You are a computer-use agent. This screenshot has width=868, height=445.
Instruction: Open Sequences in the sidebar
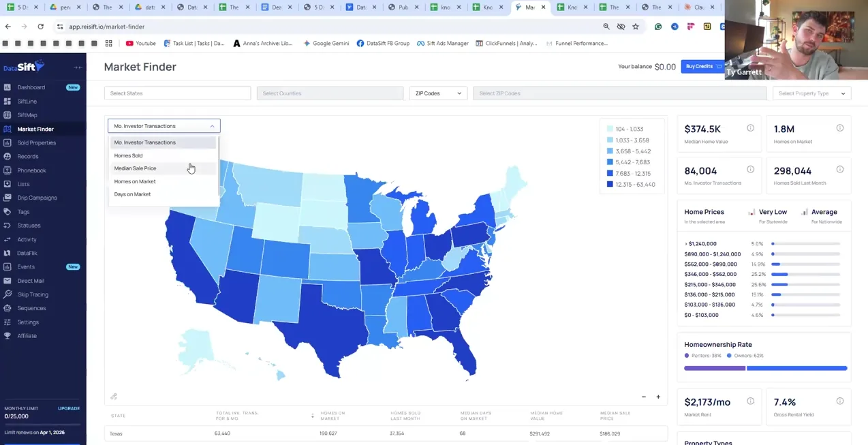[32, 308]
